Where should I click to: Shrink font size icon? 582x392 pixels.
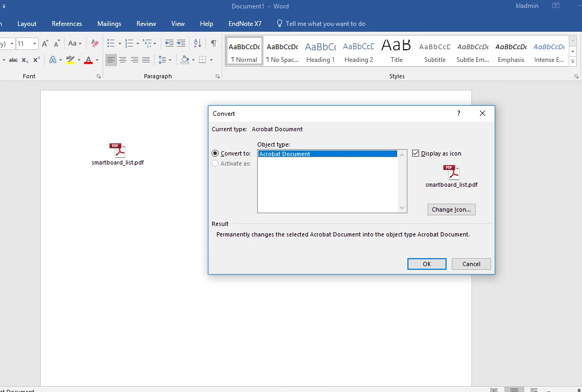click(57, 43)
